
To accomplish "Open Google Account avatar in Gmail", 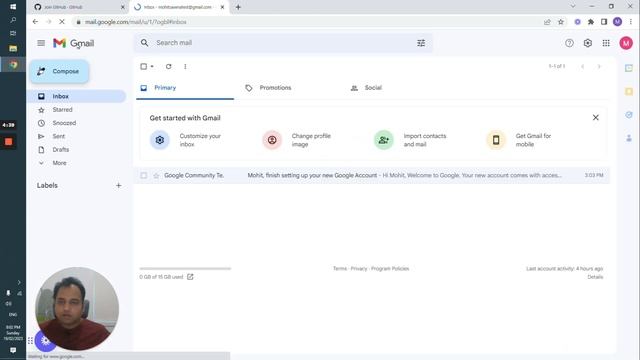I will 626,43.
